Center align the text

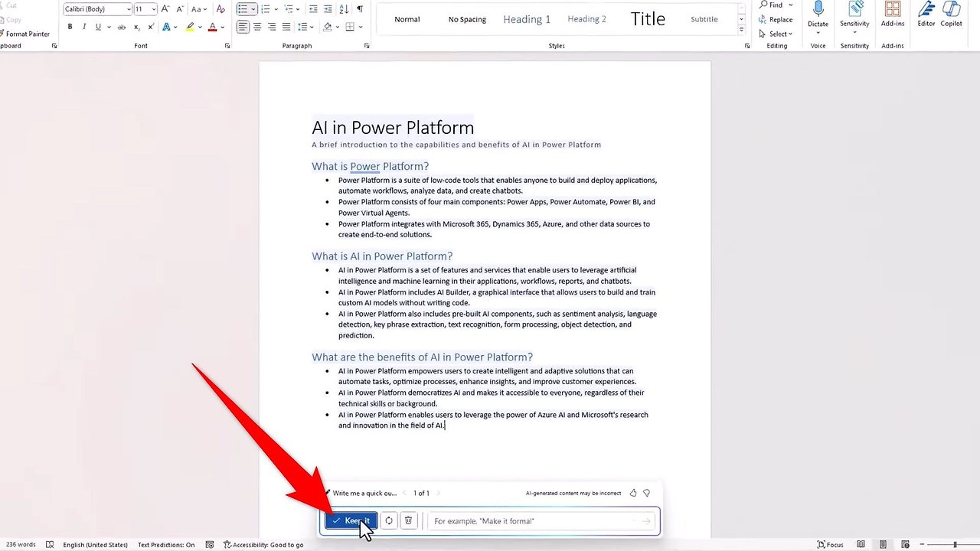point(257,27)
